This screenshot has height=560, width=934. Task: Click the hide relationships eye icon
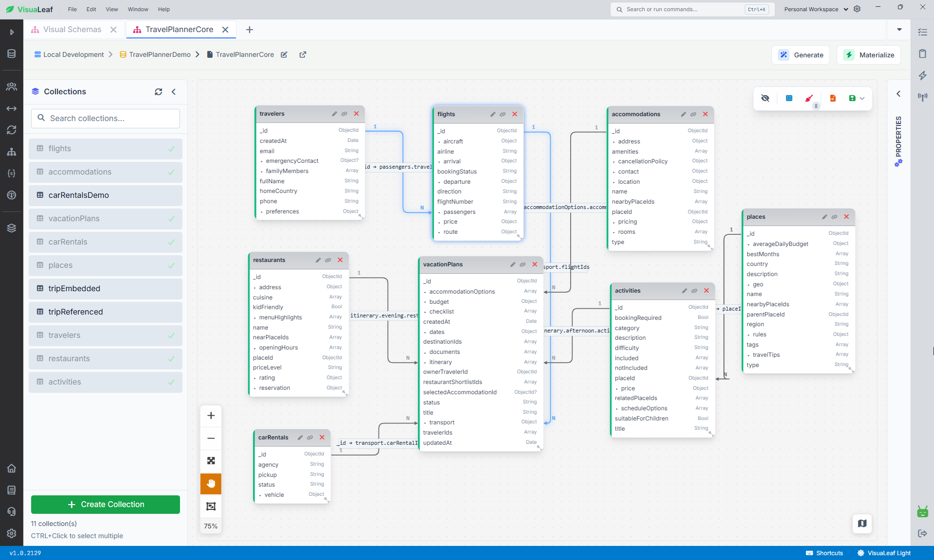765,98
